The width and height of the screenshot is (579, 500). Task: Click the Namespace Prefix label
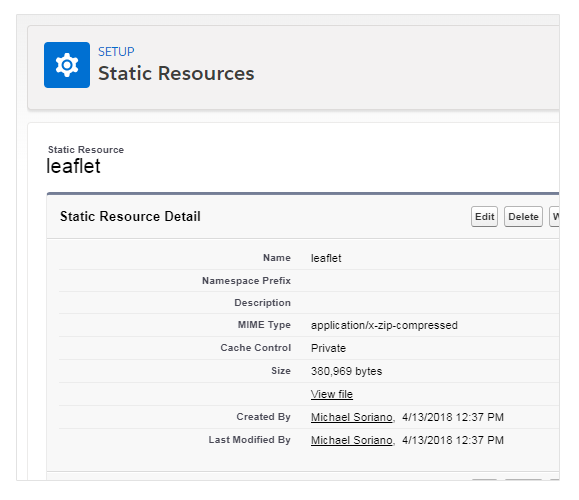246,281
